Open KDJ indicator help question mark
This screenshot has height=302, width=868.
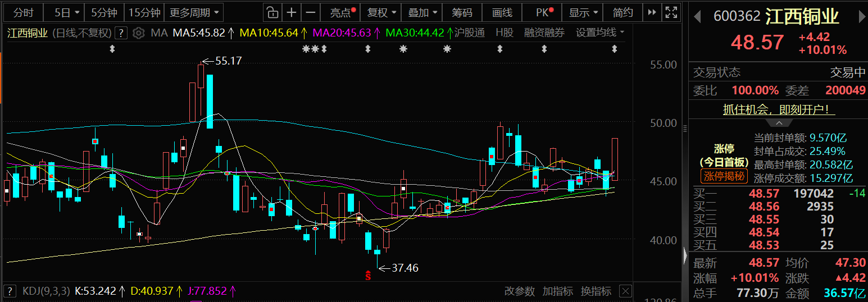(x=9, y=291)
